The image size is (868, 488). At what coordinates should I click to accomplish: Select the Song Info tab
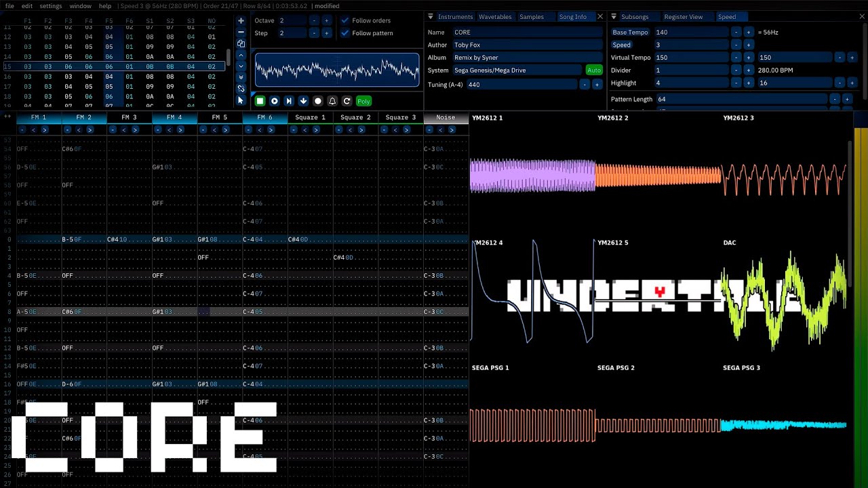pos(572,16)
